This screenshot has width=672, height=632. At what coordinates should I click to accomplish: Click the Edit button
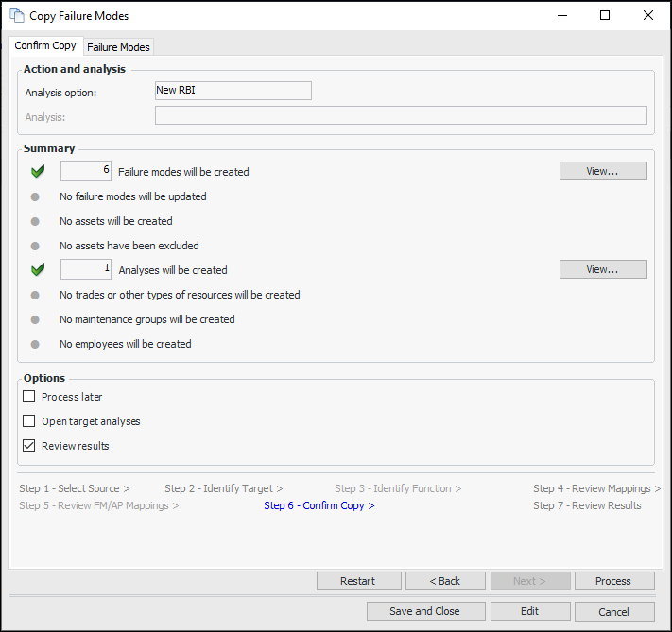(x=530, y=611)
